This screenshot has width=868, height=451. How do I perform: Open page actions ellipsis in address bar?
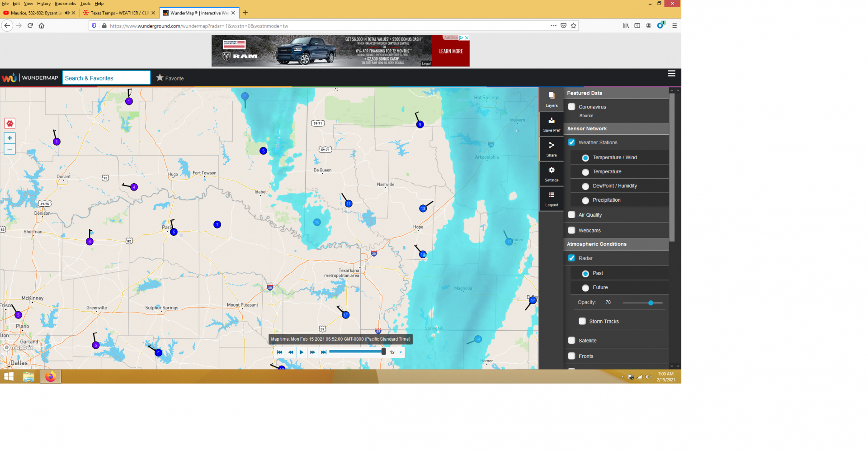(x=553, y=26)
